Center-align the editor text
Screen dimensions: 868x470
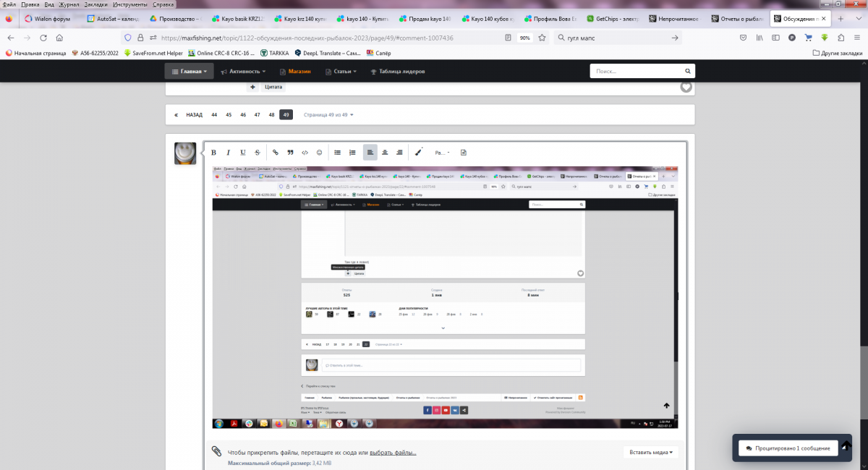(385, 153)
